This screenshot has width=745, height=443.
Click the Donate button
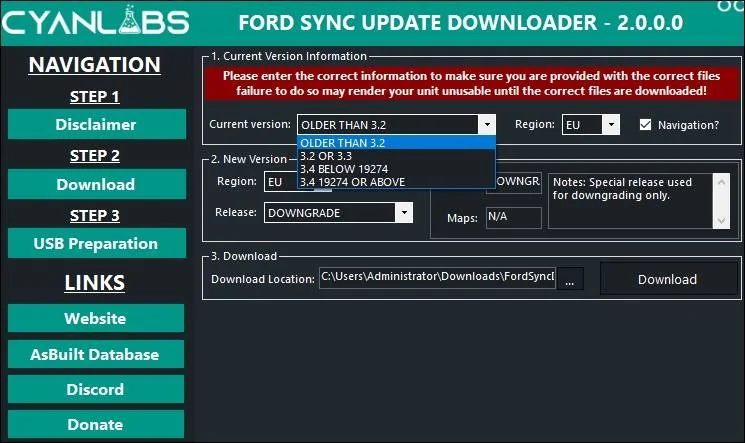(x=96, y=424)
